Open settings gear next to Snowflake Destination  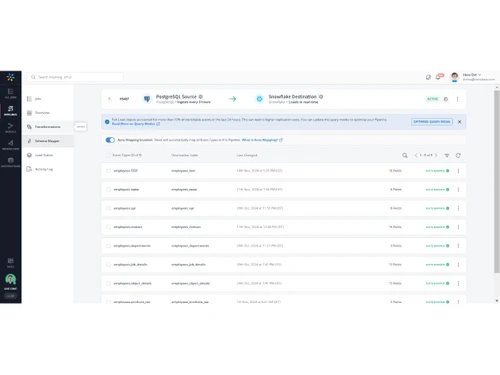point(321,97)
